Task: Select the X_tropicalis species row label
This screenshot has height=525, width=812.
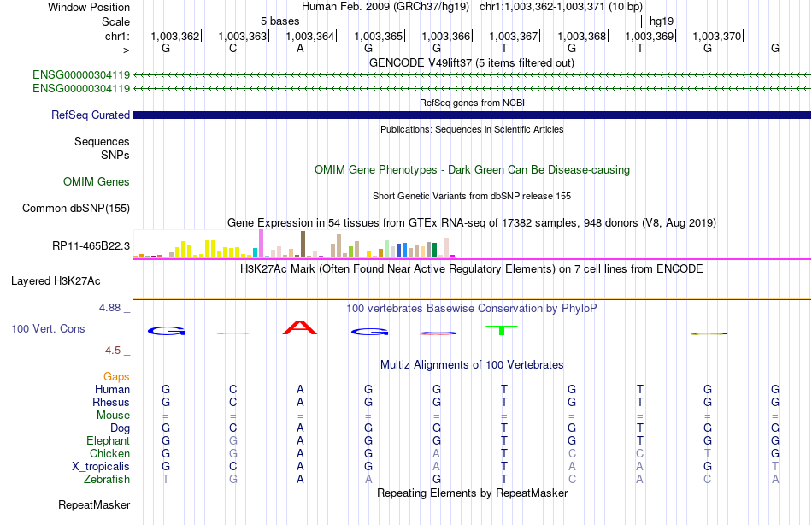Action: pyautogui.click(x=101, y=467)
